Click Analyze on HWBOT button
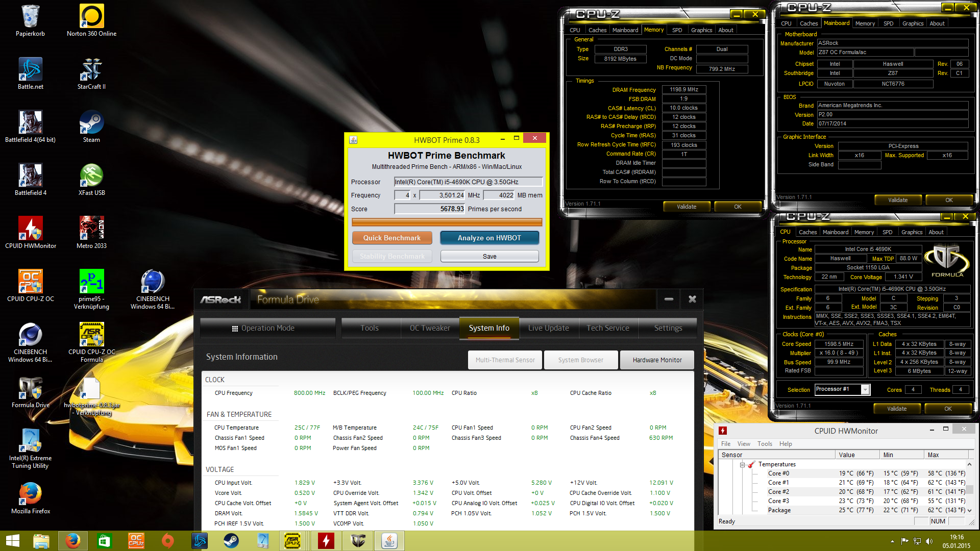 [489, 238]
